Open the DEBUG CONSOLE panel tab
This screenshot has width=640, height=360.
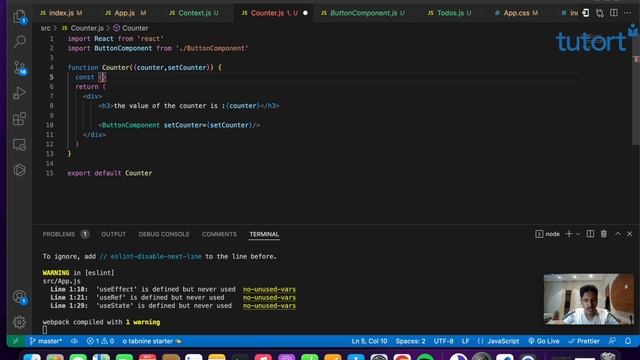pos(164,234)
